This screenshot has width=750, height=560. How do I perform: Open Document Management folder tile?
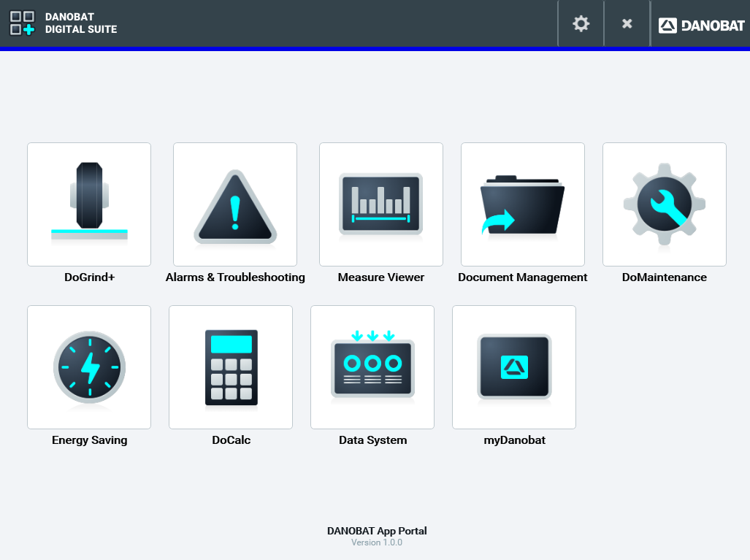pyautogui.click(x=523, y=204)
